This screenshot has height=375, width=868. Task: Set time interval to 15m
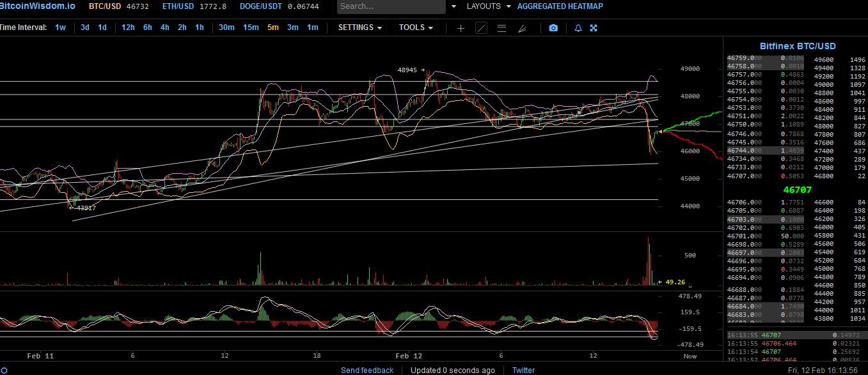[251, 27]
